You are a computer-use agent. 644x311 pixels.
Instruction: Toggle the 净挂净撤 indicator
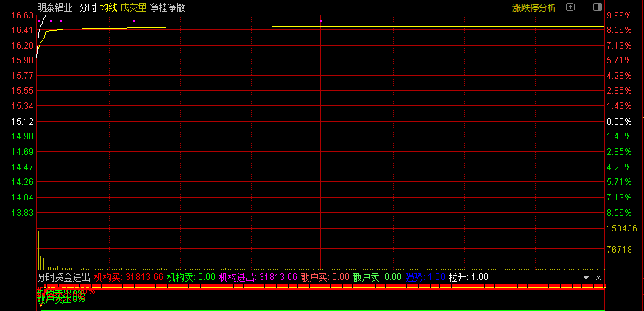(x=167, y=7)
